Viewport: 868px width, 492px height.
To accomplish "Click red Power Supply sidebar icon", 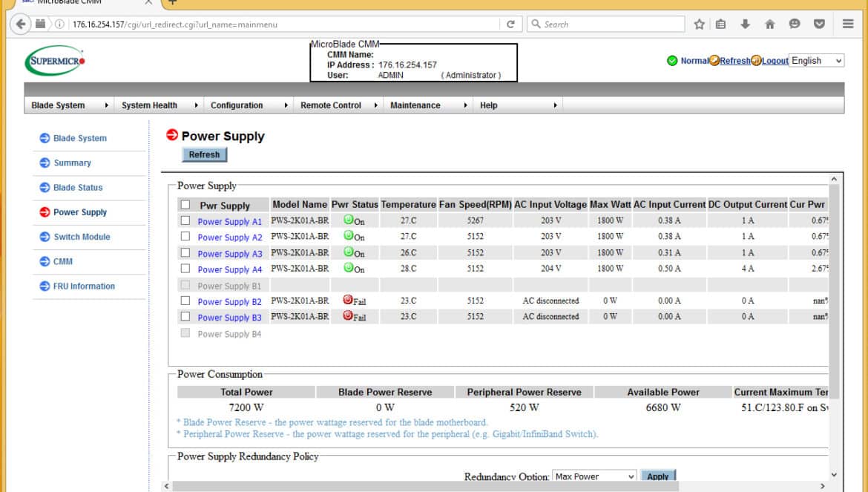I will 45,212.
